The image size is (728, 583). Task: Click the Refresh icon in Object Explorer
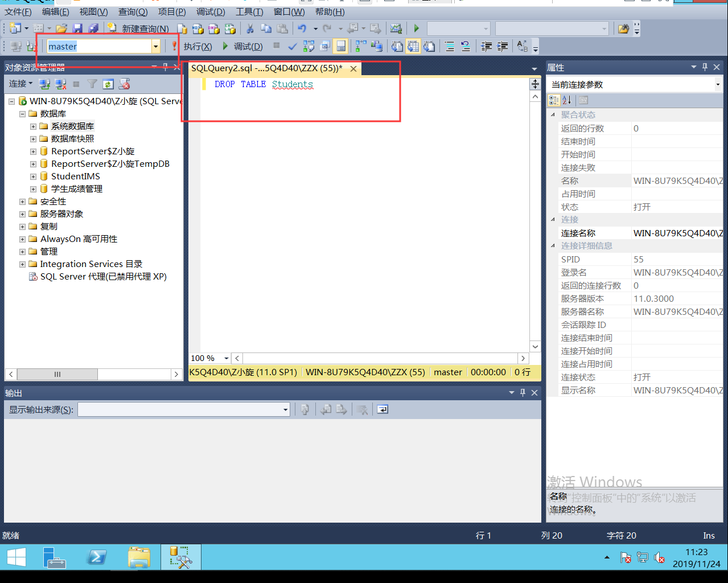click(108, 84)
